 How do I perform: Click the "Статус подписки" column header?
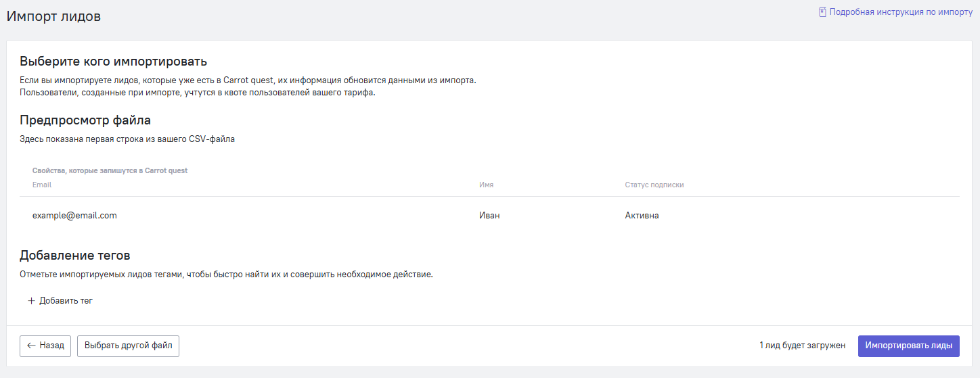click(x=654, y=185)
